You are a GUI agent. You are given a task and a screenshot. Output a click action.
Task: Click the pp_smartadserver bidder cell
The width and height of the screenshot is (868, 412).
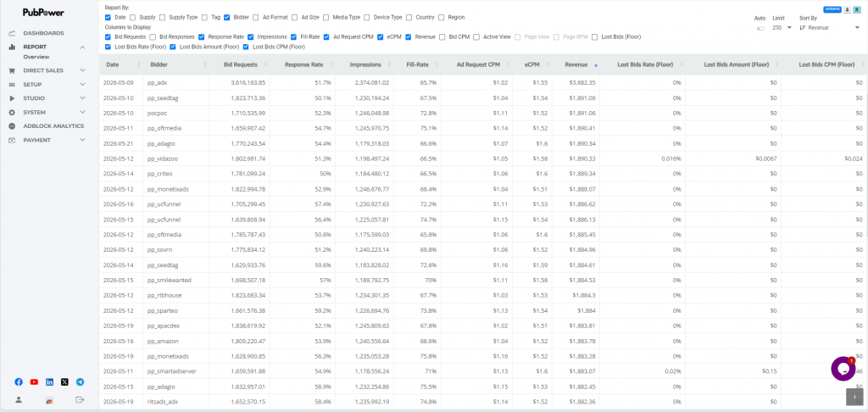[176, 371]
